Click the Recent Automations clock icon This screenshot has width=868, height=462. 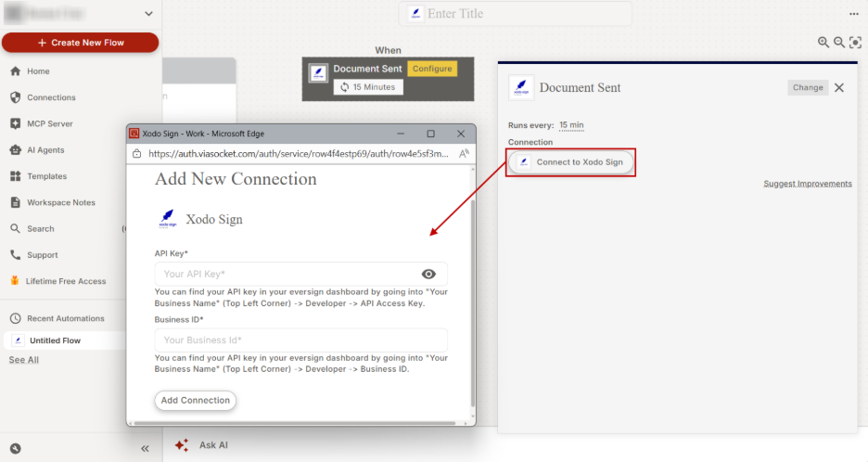16,318
